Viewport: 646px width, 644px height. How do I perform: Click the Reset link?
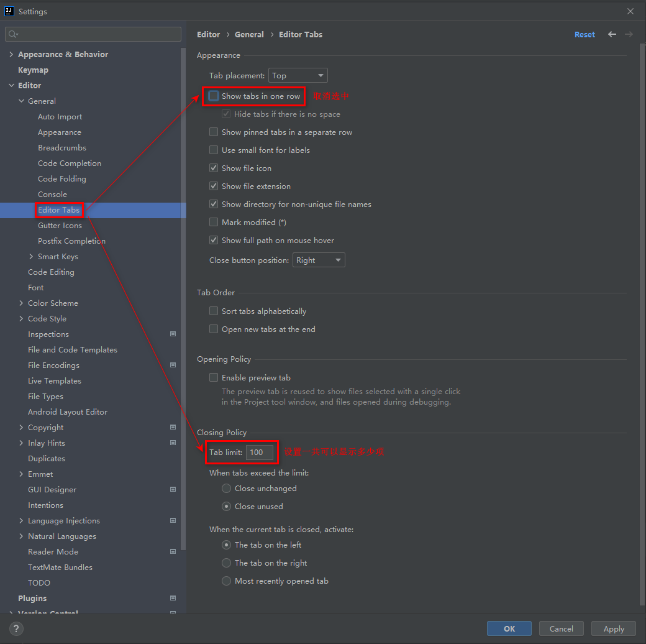coord(585,35)
